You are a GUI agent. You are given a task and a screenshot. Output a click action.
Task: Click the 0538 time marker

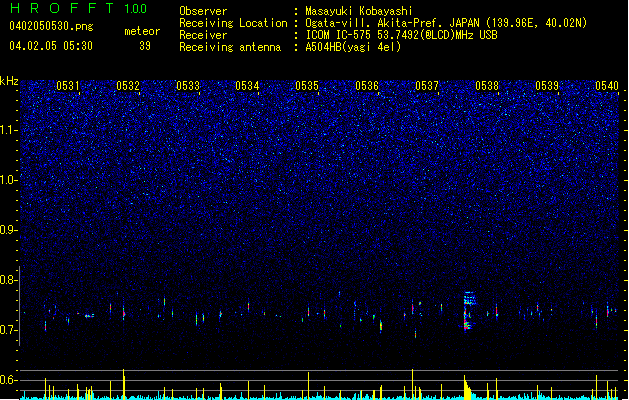487,86
